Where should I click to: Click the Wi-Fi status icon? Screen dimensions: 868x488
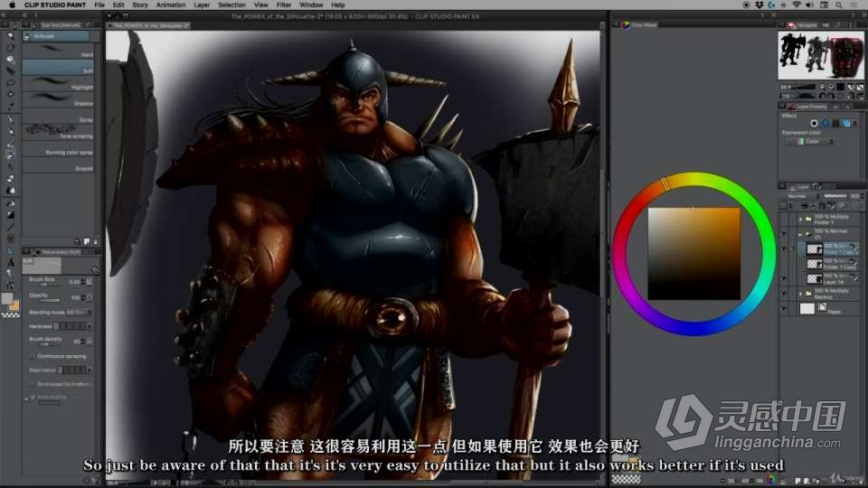pyautogui.click(x=796, y=5)
